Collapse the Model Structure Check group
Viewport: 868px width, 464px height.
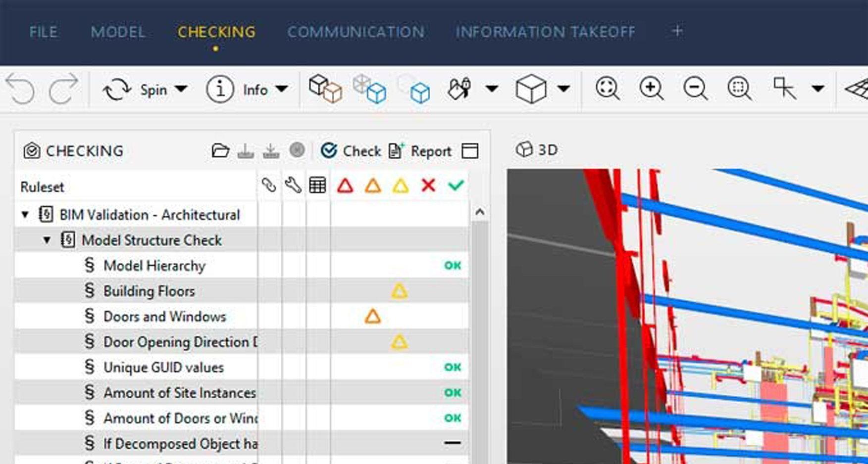coord(47,240)
